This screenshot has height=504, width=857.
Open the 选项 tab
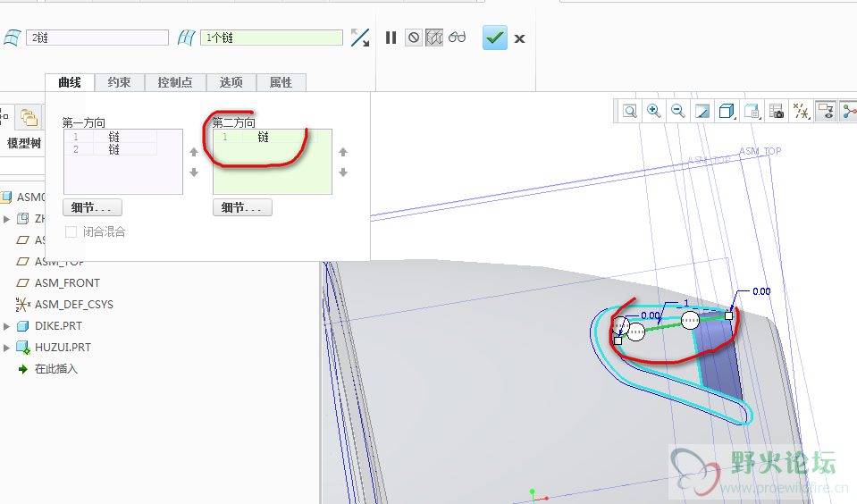(x=231, y=82)
